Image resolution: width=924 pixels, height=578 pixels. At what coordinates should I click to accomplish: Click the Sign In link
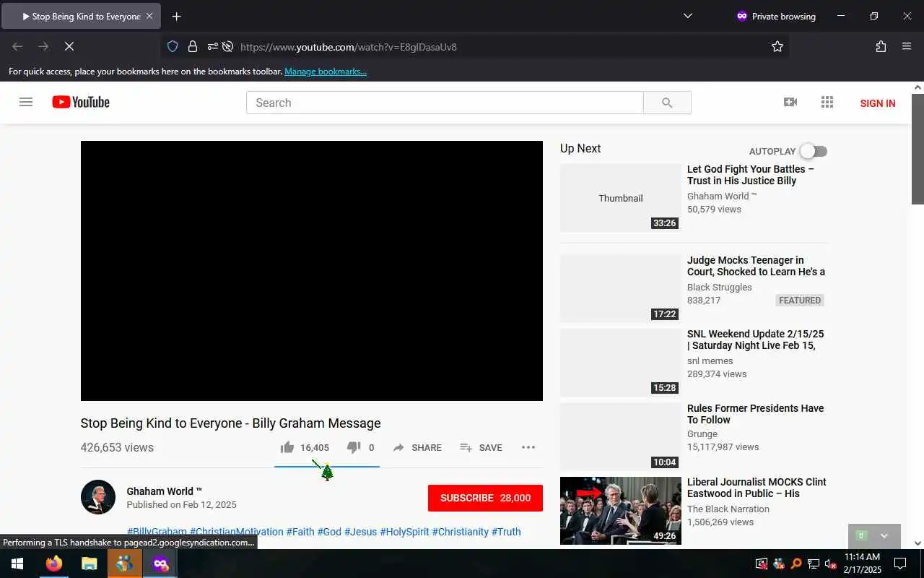878,103
